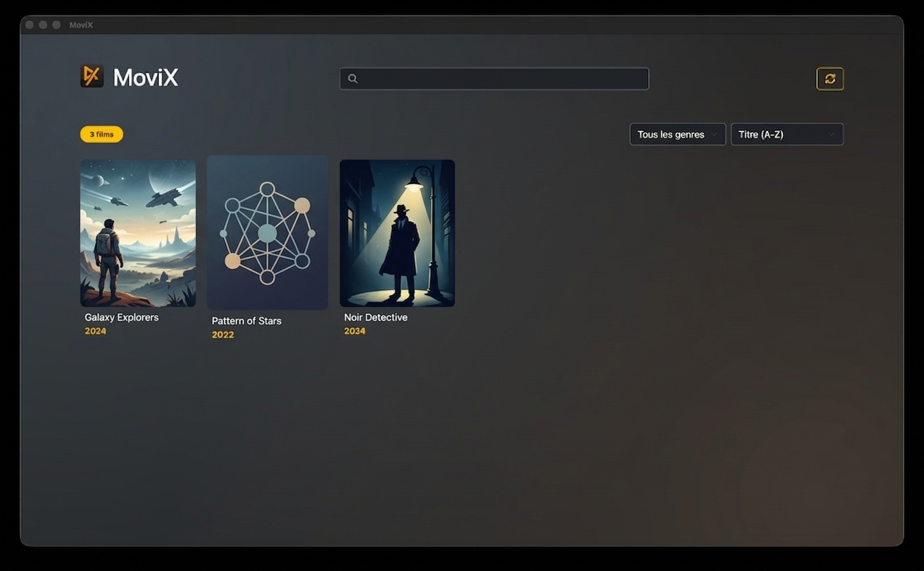Screen dimensions: 924x571
Task: Open the "Titre (A–Z)" sort dropdown
Action: [787, 134]
